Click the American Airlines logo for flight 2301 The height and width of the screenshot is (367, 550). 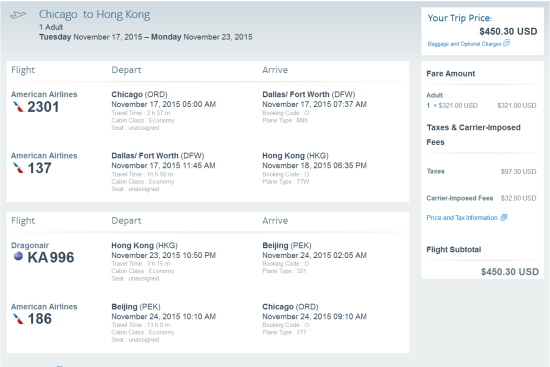coord(18,107)
